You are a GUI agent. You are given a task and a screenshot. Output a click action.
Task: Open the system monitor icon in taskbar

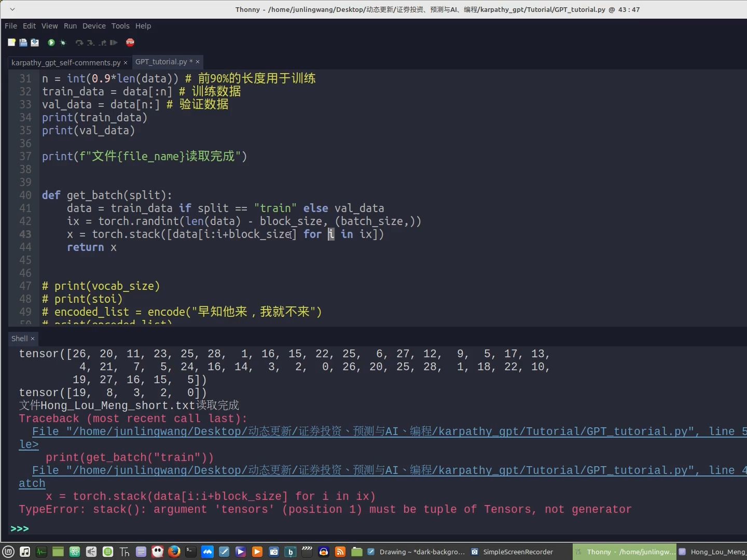point(41,552)
